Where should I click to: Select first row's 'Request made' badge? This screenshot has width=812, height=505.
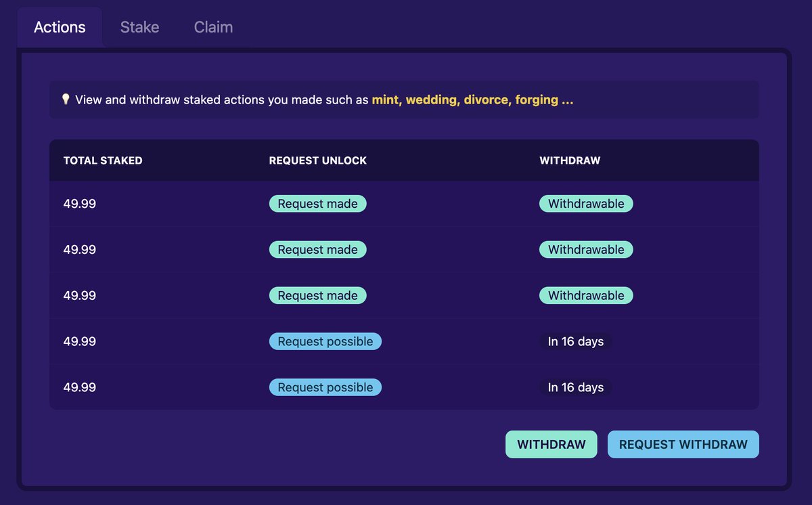point(318,204)
